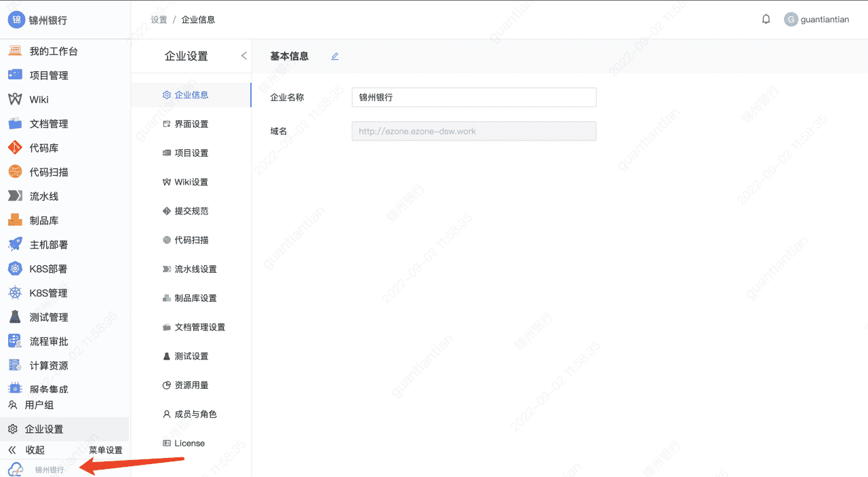Open the notification bell
This screenshot has height=477, width=868.
pos(766,19)
